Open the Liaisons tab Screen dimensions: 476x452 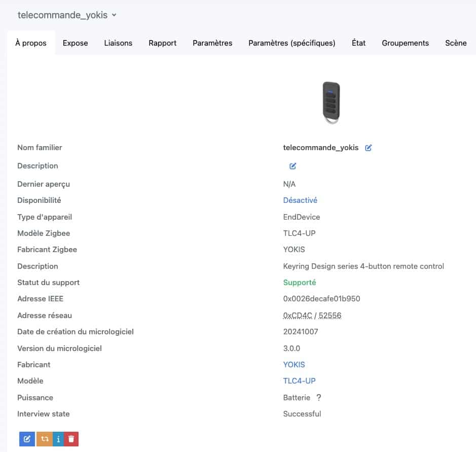118,43
